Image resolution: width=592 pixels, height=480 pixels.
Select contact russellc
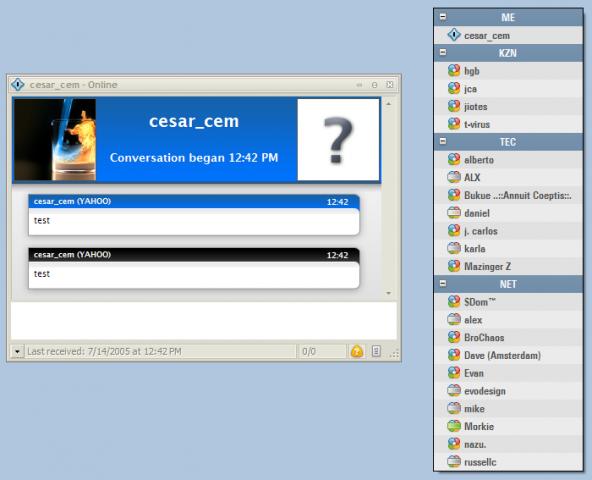tap(508, 461)
